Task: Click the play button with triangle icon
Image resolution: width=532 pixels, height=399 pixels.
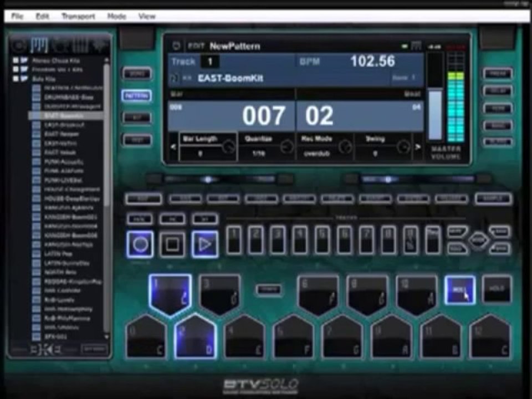Action: click(204, 244)
